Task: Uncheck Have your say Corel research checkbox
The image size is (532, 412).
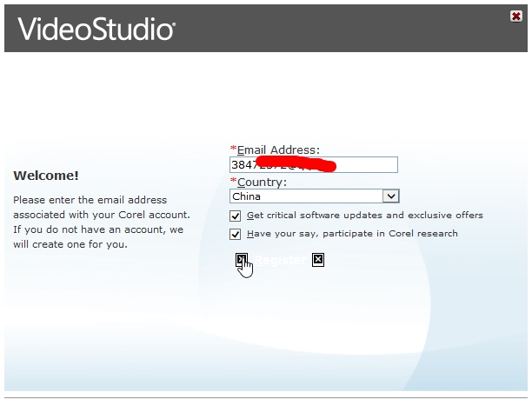Action: [x=235, y=234]
